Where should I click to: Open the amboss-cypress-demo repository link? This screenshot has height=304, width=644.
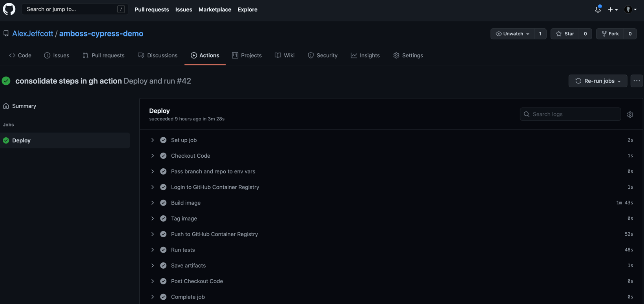[x=101, y=34]
